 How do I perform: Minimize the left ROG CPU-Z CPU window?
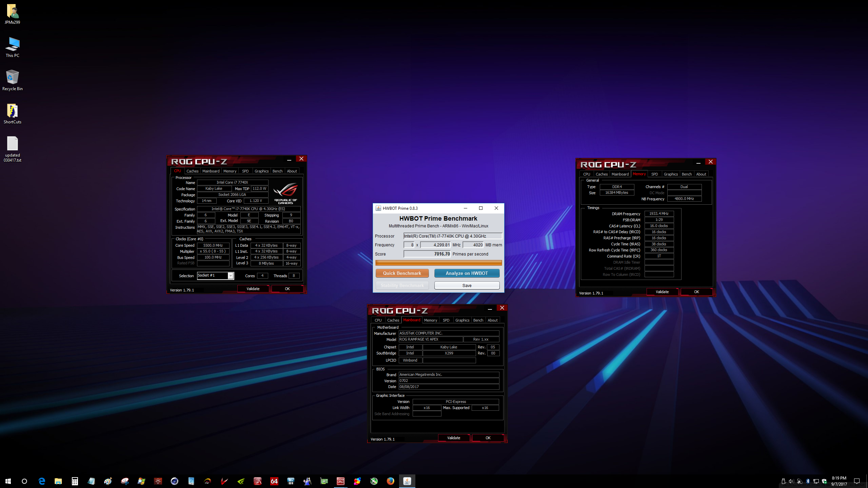click(x=289, y=159)
